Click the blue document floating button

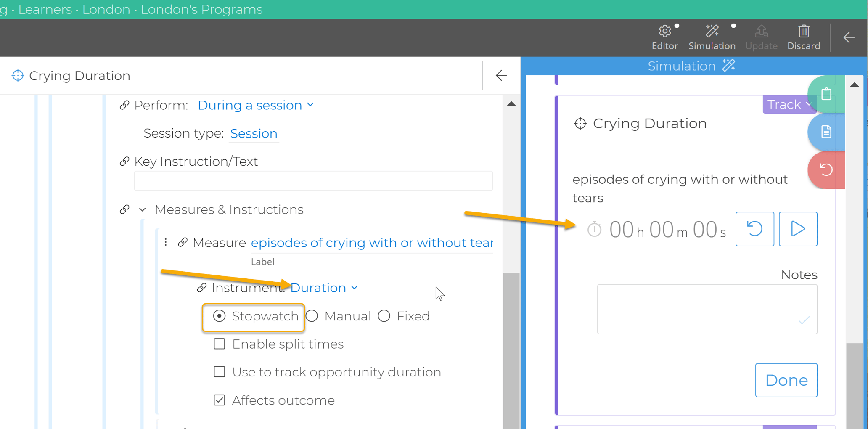tap(826, 132)
